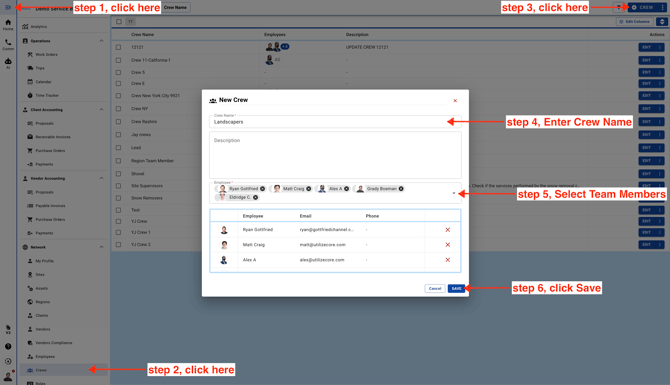Click into the Description text area
Viewport: 670px width, 385px height.
coord(335,155)
